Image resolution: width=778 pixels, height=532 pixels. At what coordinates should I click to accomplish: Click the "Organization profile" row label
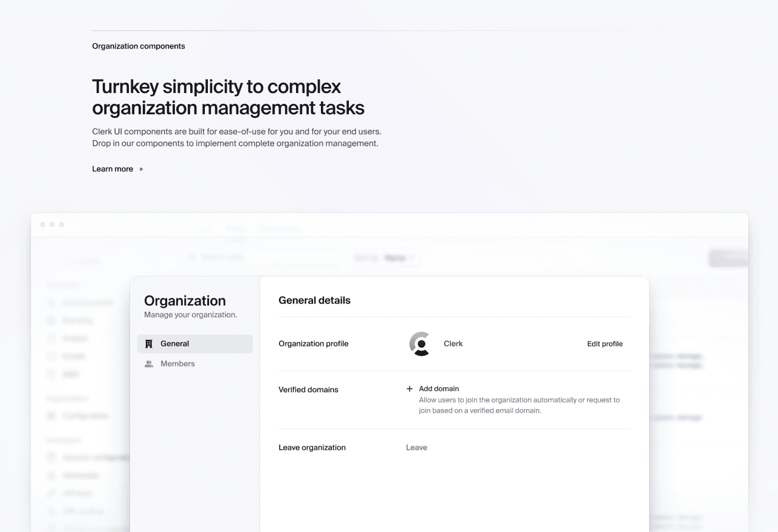(314, 344)
